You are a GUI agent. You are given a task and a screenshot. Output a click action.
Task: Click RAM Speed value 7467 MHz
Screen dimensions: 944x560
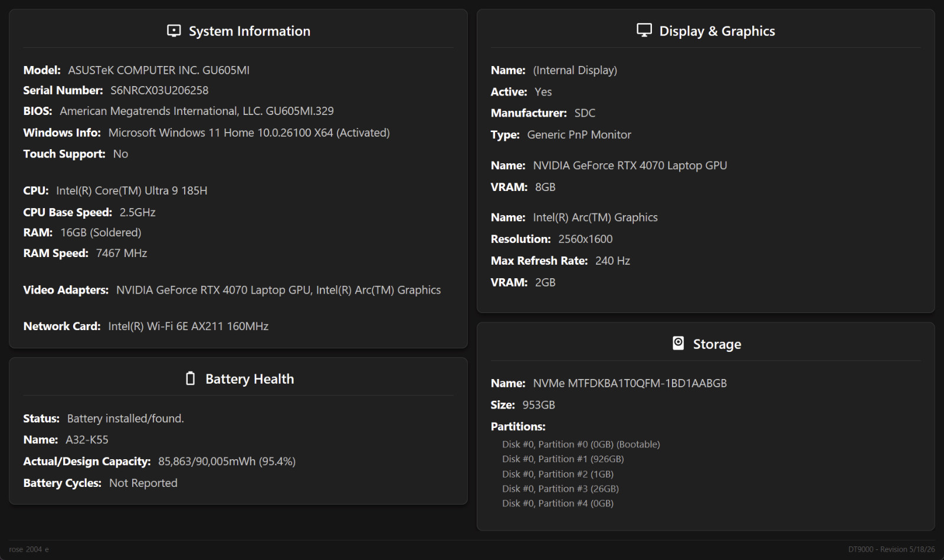[x=122, y=253]
